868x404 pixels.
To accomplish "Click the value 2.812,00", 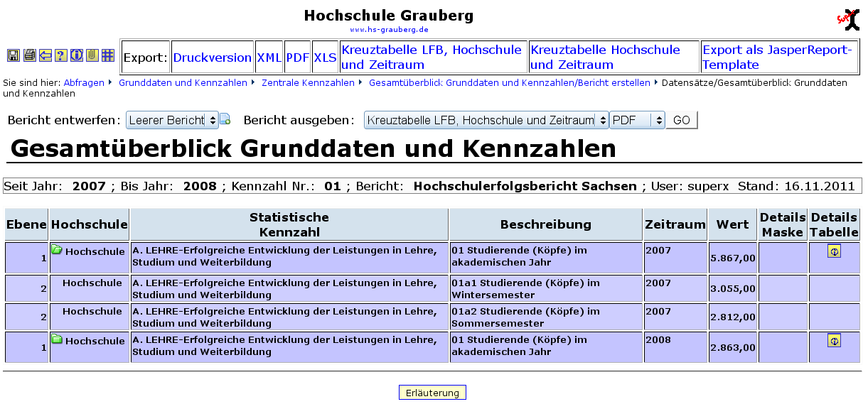I will (733, 317).
